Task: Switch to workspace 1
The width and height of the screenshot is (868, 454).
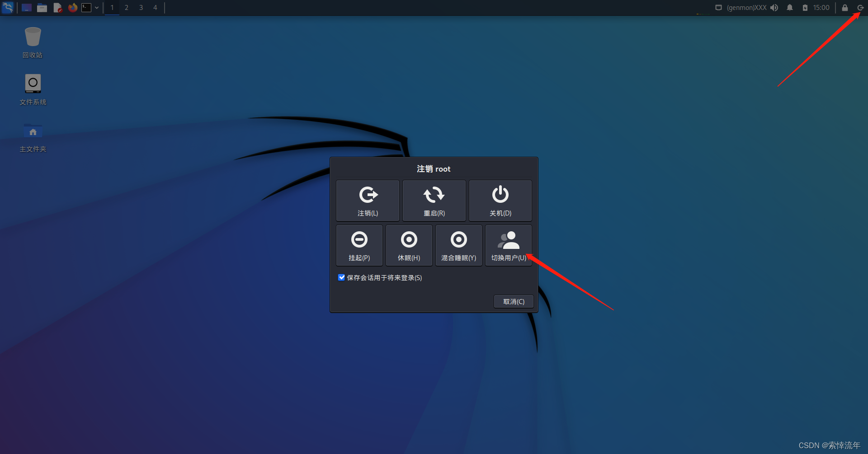Action: point(112,8)
